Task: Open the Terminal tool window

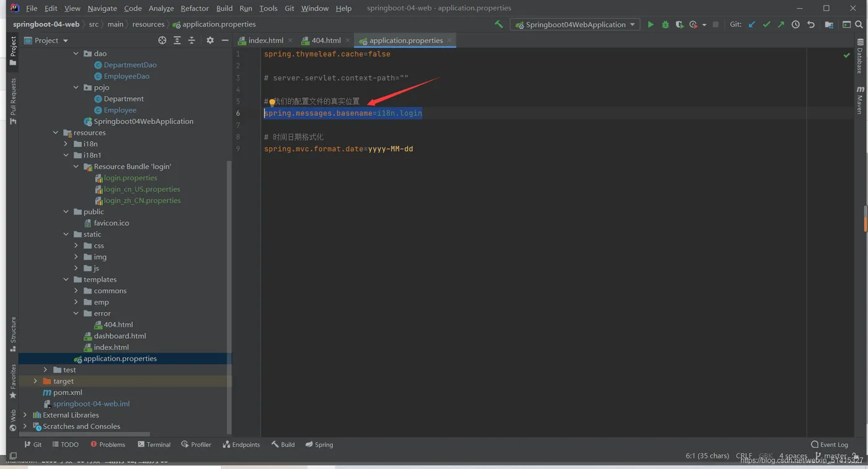Action: (x=154, y=444)
